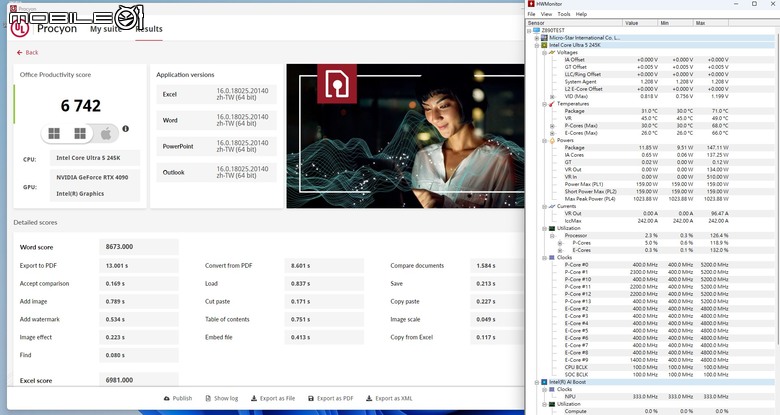The height and width of the screenshot is (415, 780).
Task: Click the Micro-Star motherboard icon
Action: (544, 38)
